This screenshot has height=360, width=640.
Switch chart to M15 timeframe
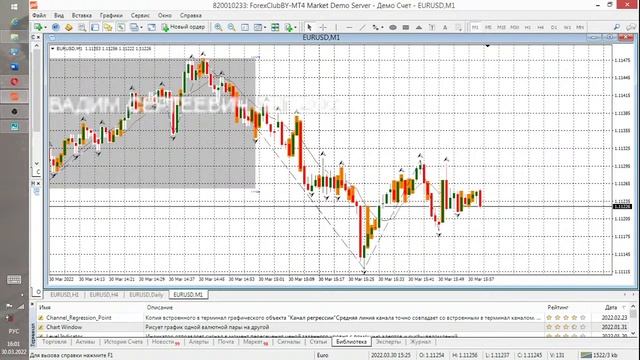pyautogui.click(x=501, y=27)
